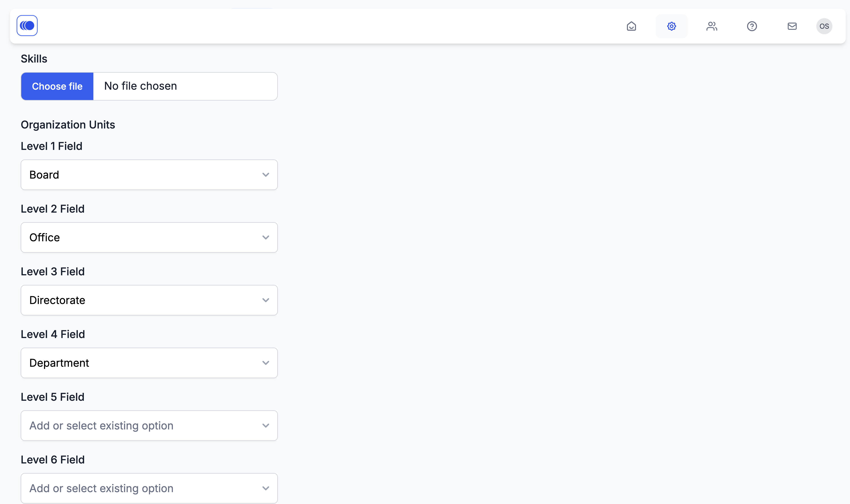The height and width of the screenshot is (504, 850).
Task: Select the settings gear icon
Action: [x=671, y=26]
